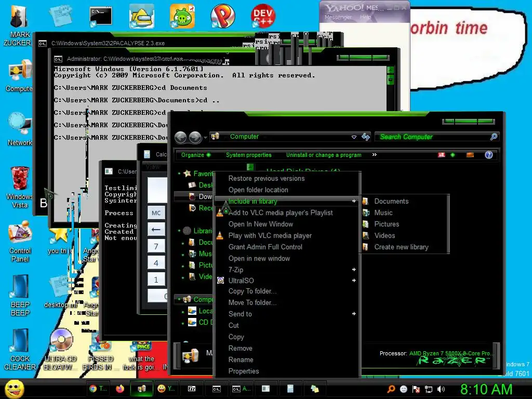The height and width of the screenshot is (399, 532).
Task: Open the Organize dropdown menu
Action: [x=196, y=155]
